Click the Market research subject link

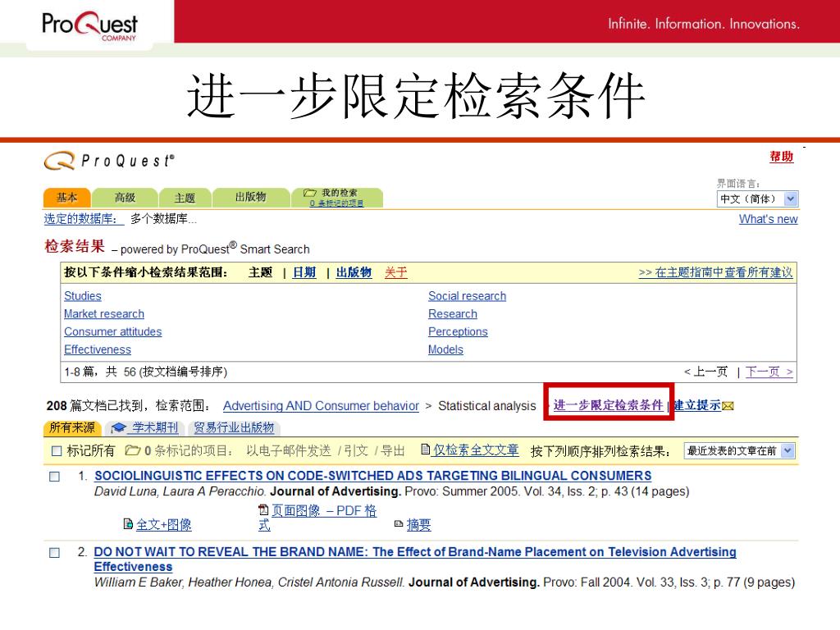(x=104, y=314)
